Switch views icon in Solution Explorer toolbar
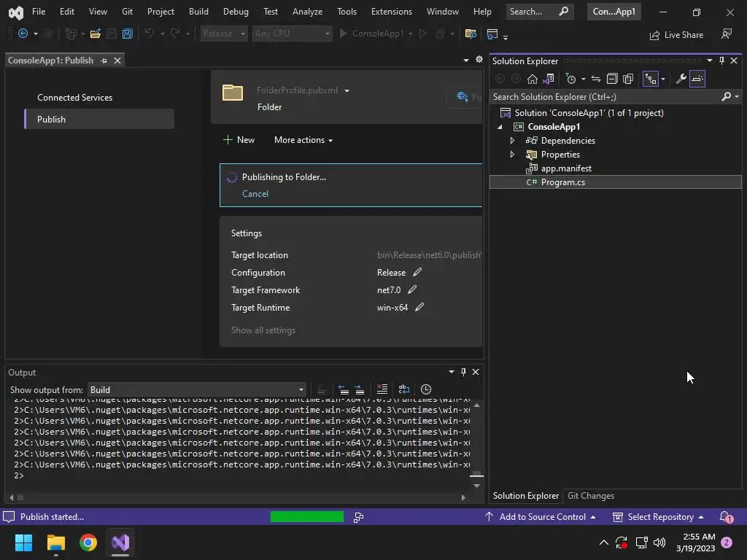 click(549, 79)
